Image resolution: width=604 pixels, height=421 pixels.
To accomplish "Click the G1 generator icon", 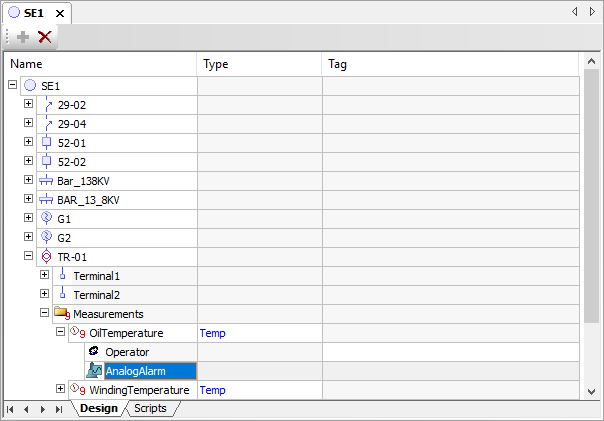I will (x=46, y=219).
